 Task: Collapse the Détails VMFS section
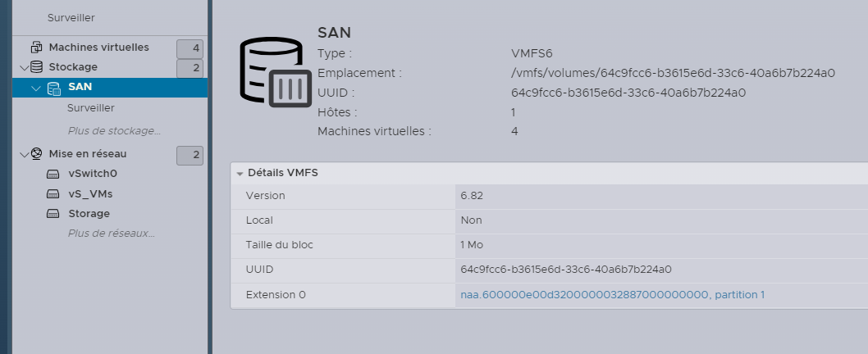[240, 174]
